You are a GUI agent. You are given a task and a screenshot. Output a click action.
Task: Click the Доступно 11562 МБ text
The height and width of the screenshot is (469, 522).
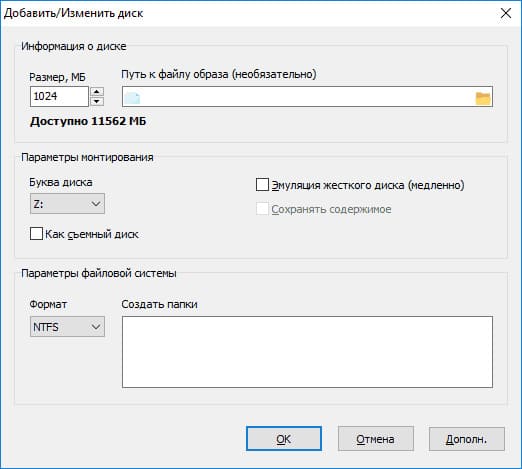coord(88,121)
